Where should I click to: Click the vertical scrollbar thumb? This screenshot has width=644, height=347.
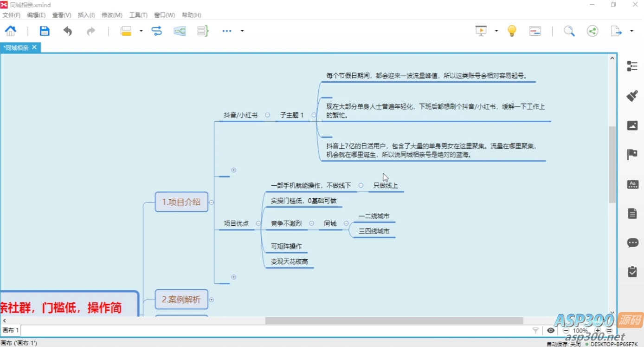pyautogui.click(x=612, y=164)
